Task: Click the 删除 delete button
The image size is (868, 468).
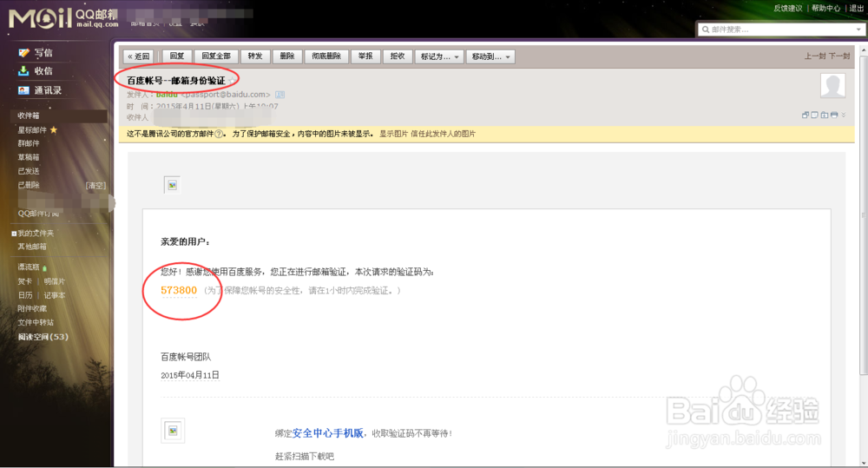Action: click(287, 56)
